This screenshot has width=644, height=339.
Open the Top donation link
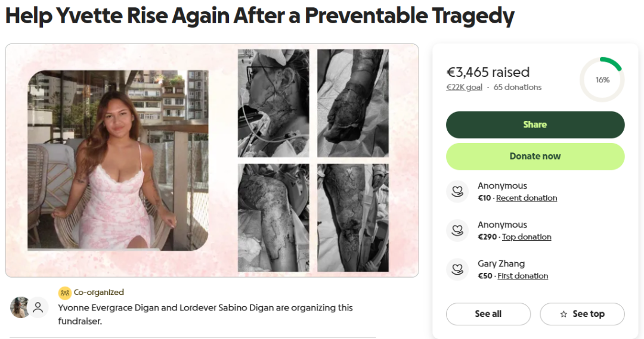(527, 237)
